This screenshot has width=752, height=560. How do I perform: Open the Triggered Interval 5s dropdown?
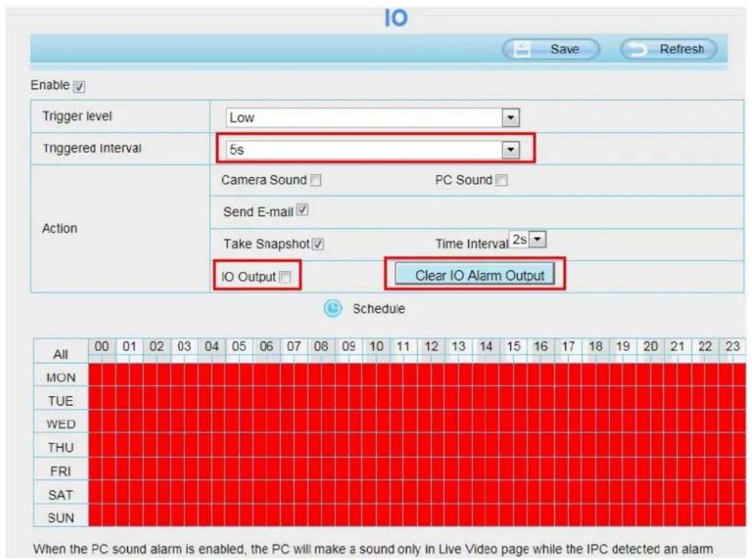tap(373, 150)
